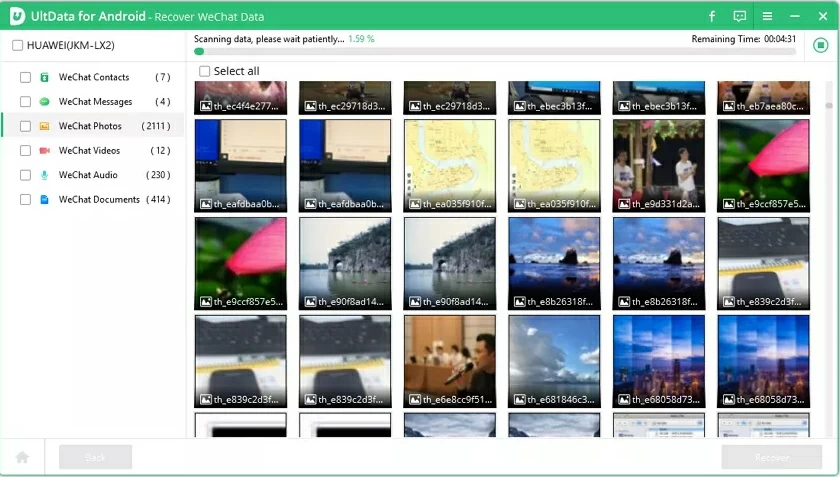Tick the Select all checkbox
This screenshot has height=477, width=840.
(205, 71)
